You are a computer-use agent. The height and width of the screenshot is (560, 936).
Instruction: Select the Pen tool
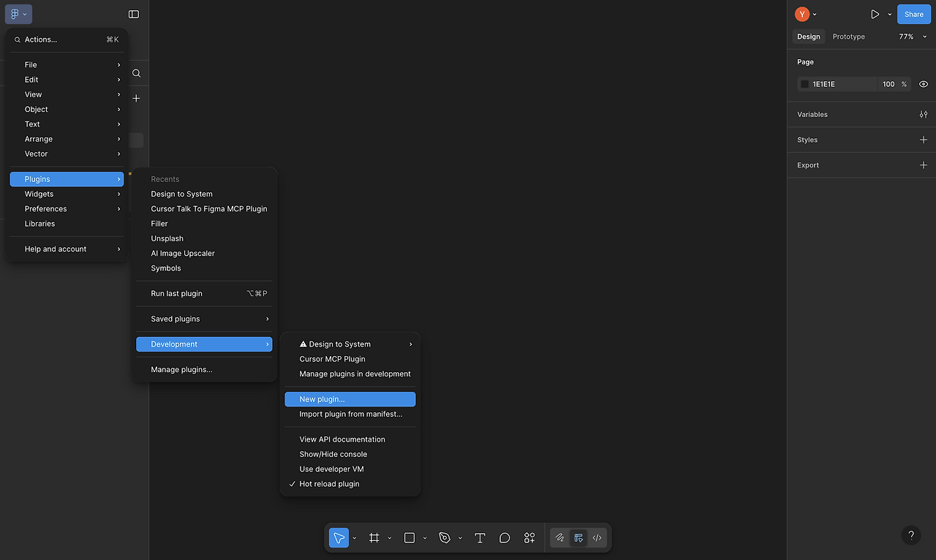coord(445,538)
